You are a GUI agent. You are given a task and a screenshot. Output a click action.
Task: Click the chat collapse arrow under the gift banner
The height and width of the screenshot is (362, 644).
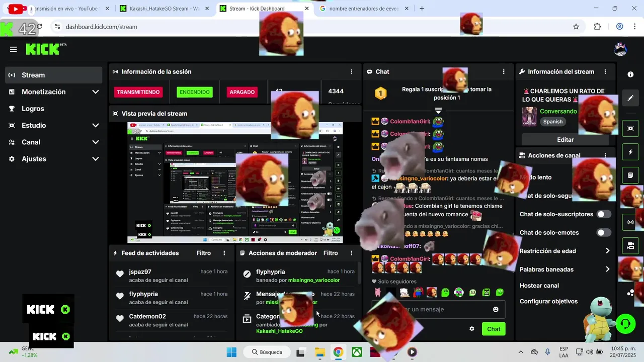click(x=438, y=110)
